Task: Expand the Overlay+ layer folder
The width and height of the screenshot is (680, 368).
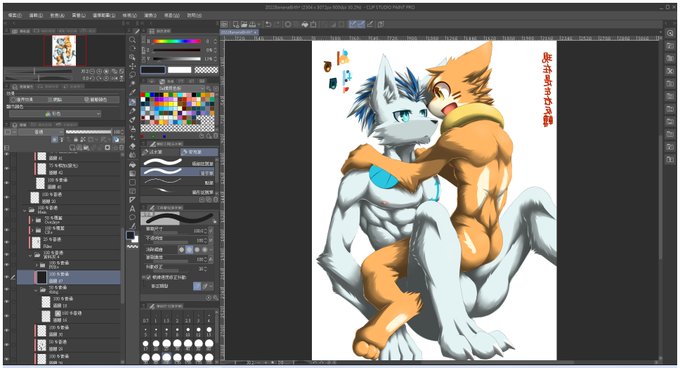Action: point(33,220)
